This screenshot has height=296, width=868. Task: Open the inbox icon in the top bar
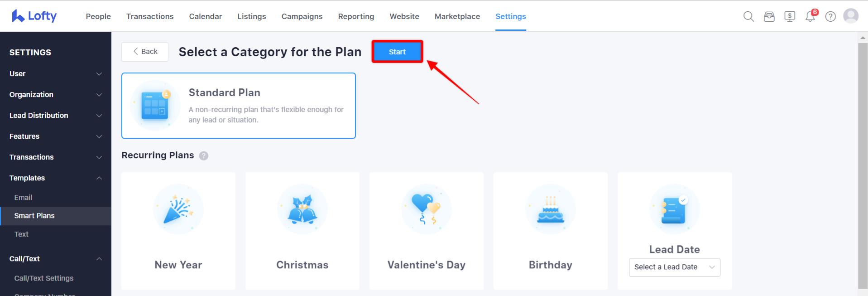click(769, 16)
